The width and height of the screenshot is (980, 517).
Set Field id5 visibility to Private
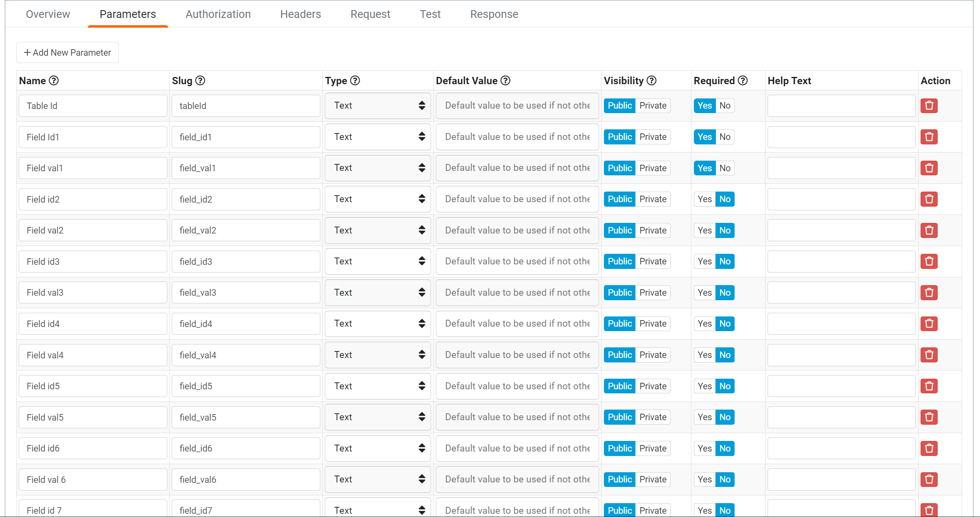(653, 386)
